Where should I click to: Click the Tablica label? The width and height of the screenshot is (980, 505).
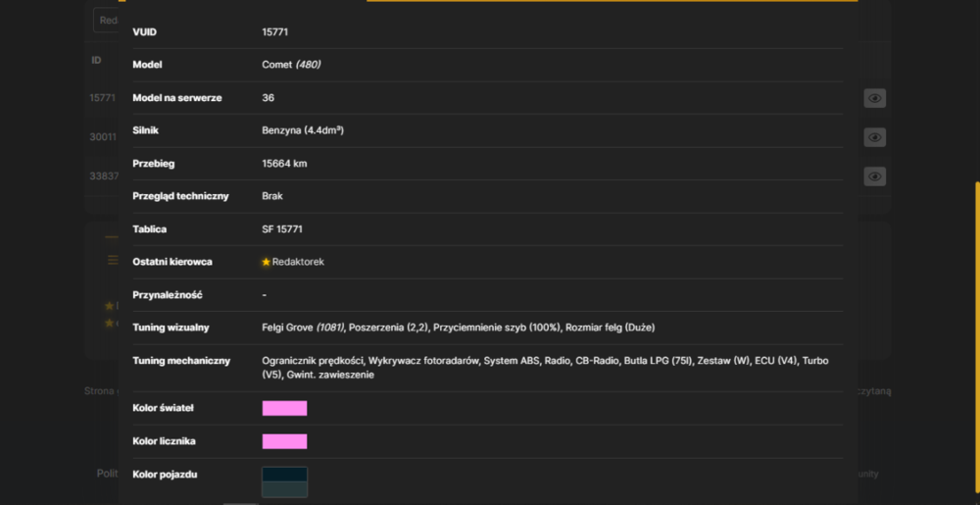coord(149,229)
